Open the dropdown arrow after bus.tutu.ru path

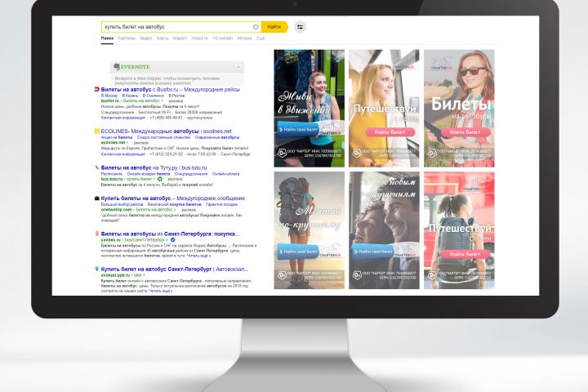click(x=154, y=180)
